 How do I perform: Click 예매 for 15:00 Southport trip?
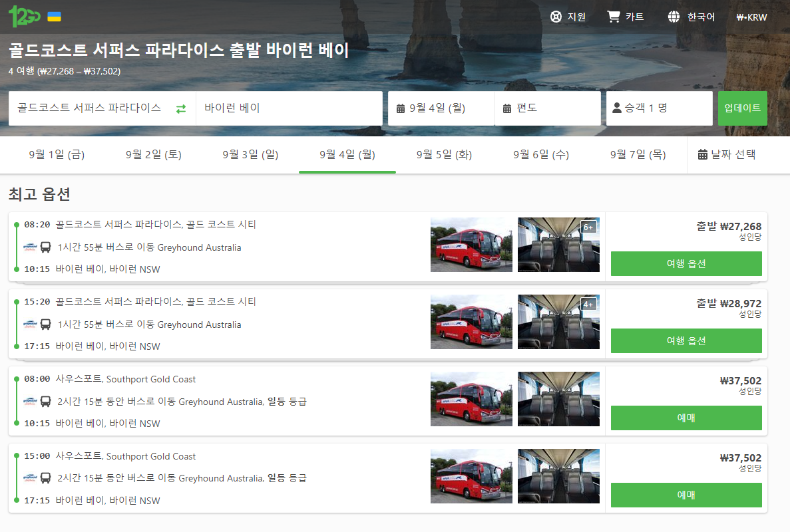(686, 495)
